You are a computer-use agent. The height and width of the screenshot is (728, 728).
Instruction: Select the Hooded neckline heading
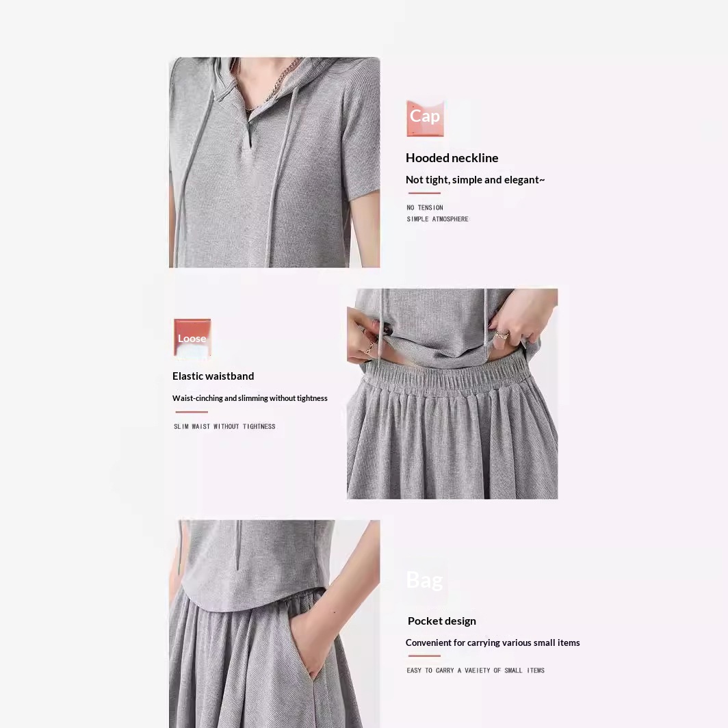pyautogui.click(x=452, y=158)
